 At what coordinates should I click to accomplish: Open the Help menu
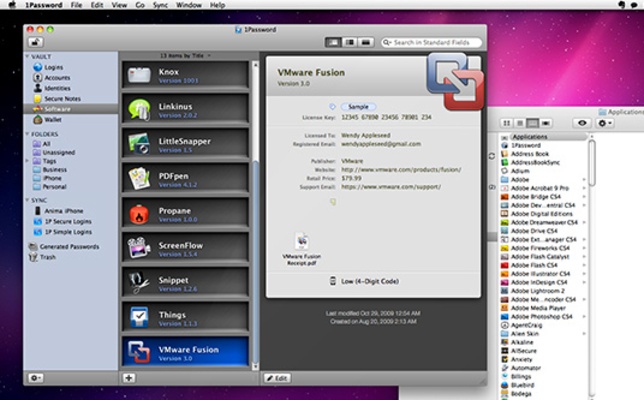click(x=217, y=5)
